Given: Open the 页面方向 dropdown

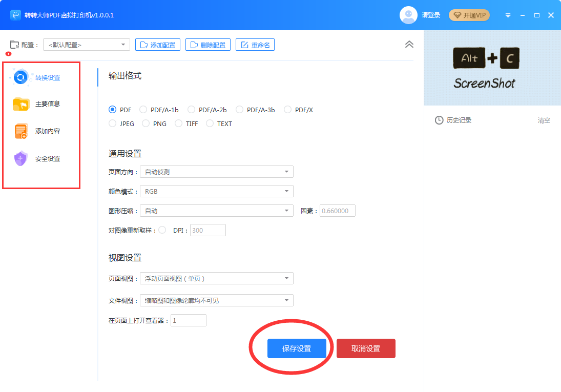Looking at the screenshot, I should tap(216, 172).
